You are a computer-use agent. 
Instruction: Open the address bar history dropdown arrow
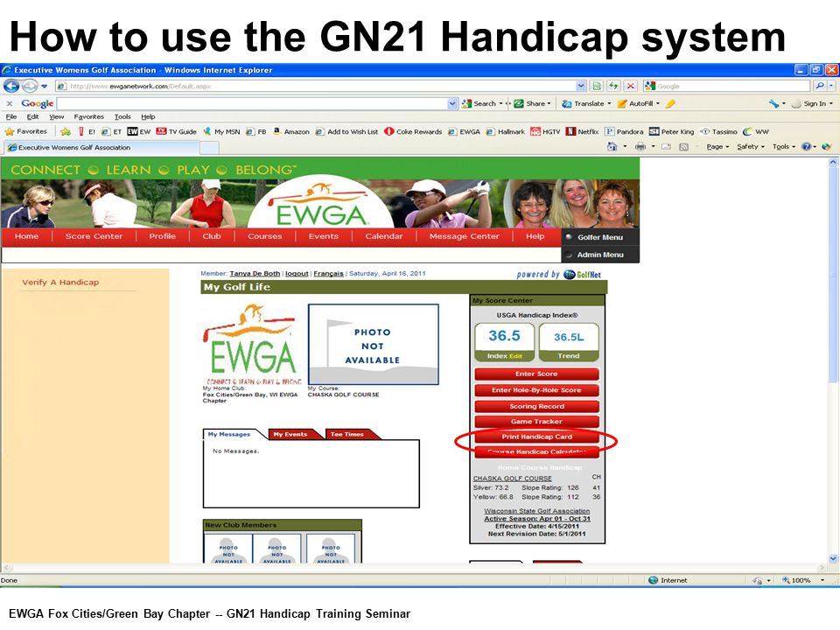(581, 86)
